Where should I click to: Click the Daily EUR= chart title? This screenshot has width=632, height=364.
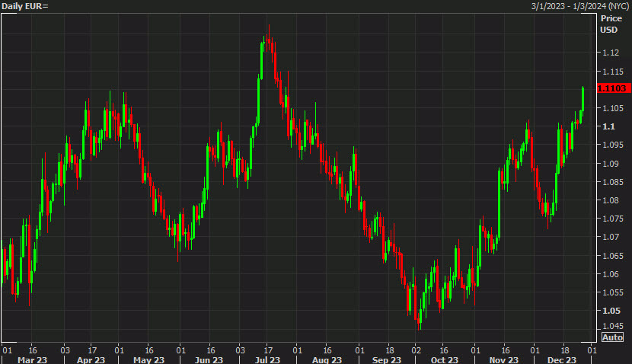(x=25, y=6)
